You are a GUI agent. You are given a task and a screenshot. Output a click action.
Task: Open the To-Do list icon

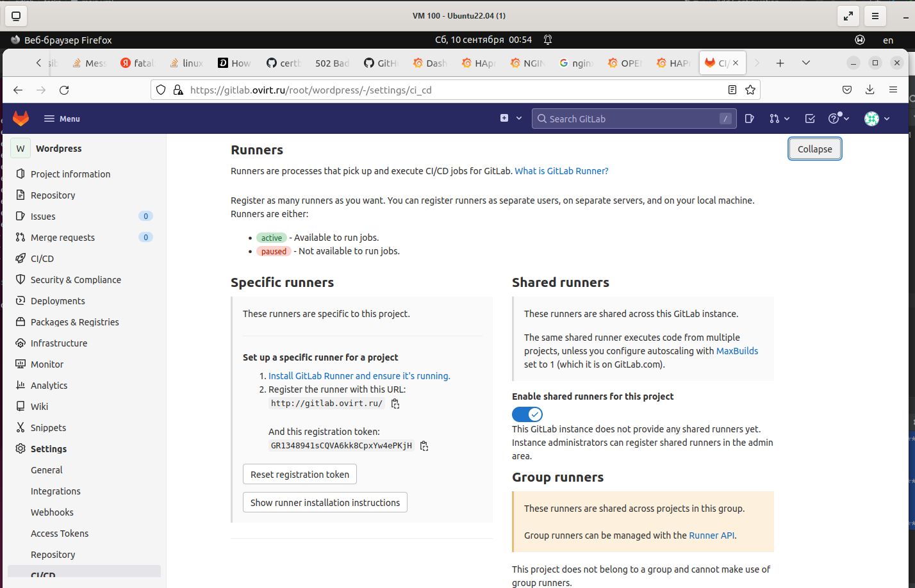[x=810, y=118]
